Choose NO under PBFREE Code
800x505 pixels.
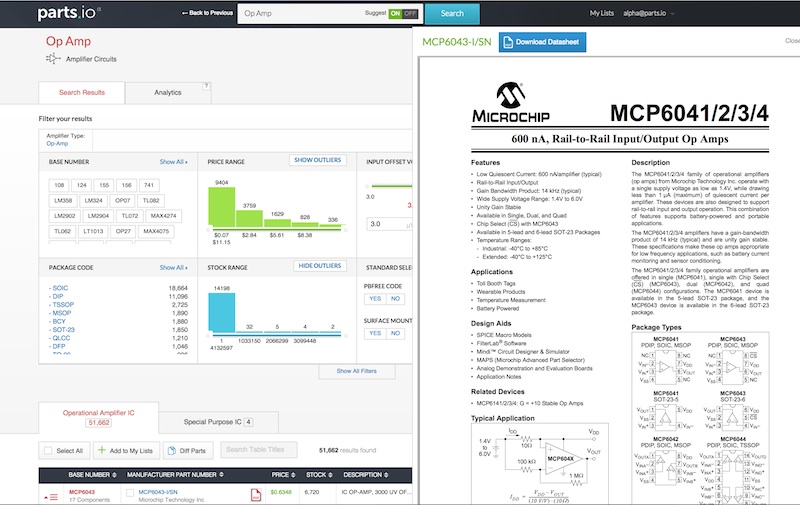[395, 299]
